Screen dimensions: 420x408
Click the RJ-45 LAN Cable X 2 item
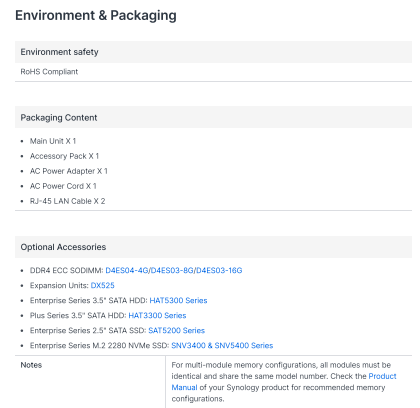(67, 201)
